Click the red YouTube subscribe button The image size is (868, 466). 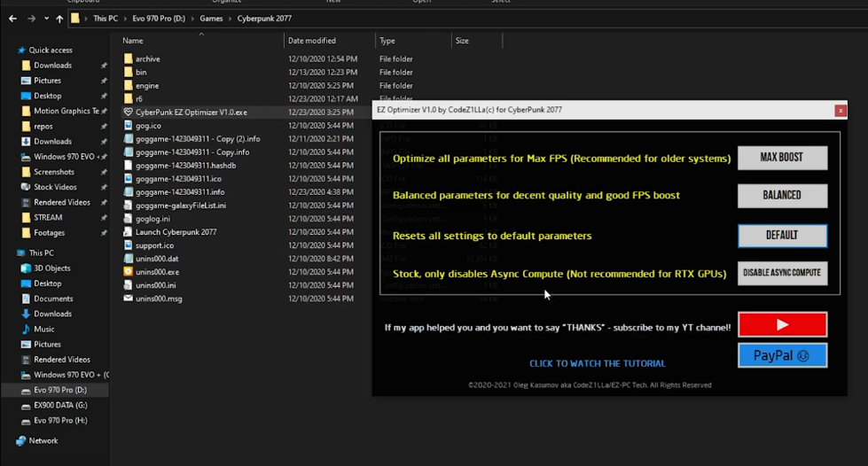[x=782, y=324]
